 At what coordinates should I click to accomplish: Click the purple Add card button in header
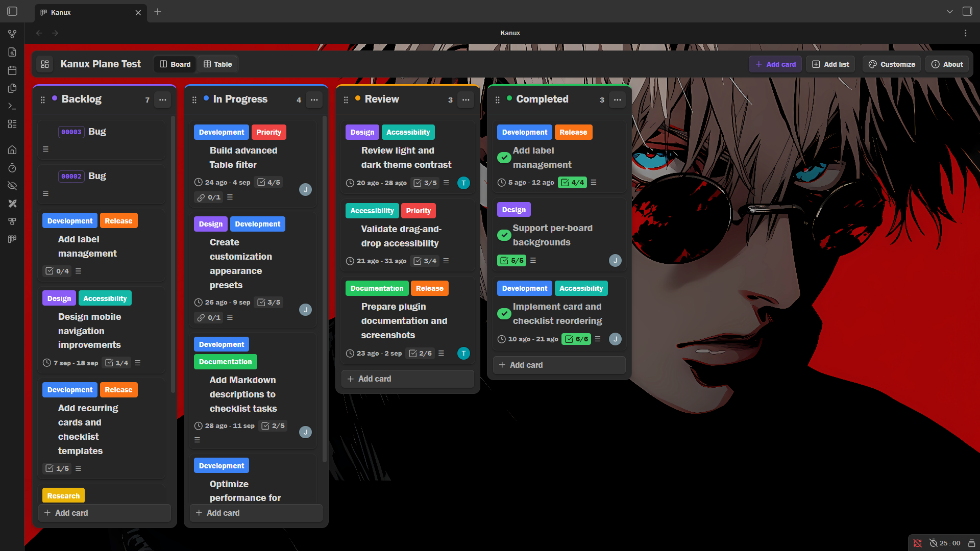click(x=775, y=64)
